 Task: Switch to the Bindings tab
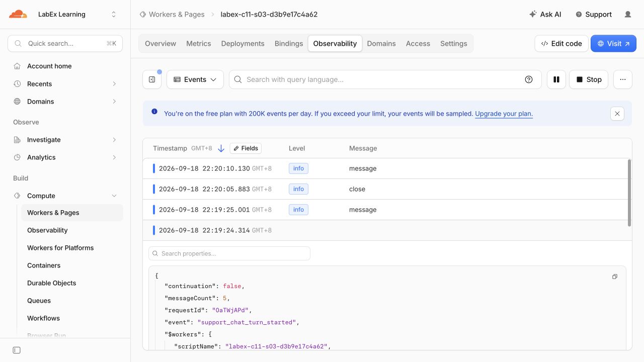pyautogui.click(x=289, y=44)
